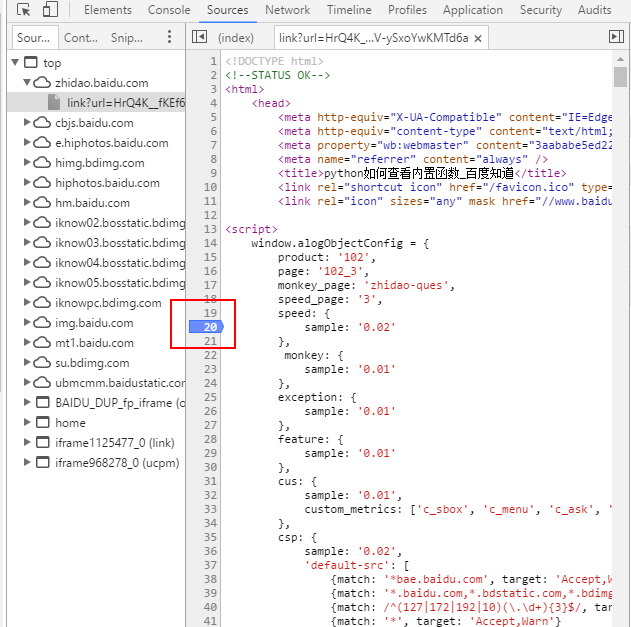The width and height of the screenshot is (631, 627).
Task: Open the Console panel tab
Action: [x=169, y=10]
